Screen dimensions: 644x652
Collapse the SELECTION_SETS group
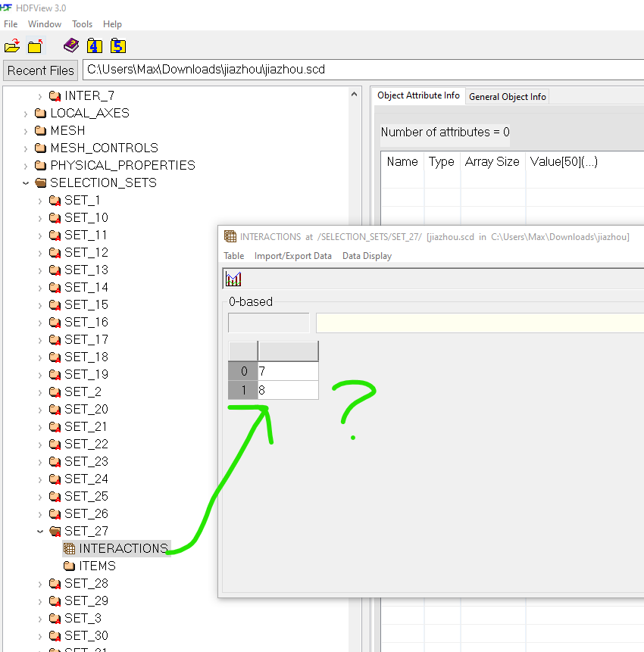[x=26, y=183]
